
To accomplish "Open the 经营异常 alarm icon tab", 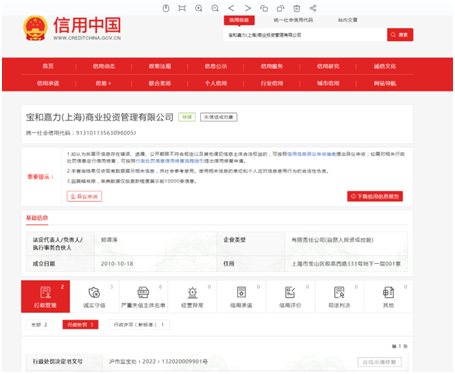I will coord(192,296).
